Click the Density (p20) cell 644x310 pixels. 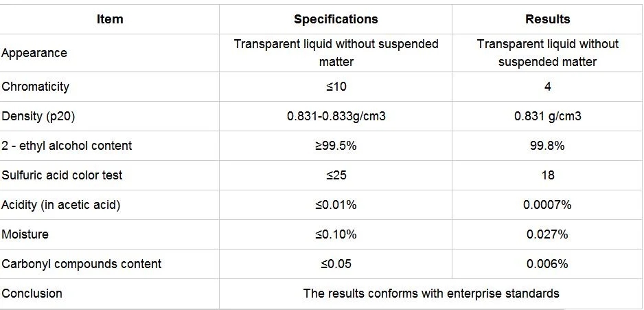coord(38,116)
